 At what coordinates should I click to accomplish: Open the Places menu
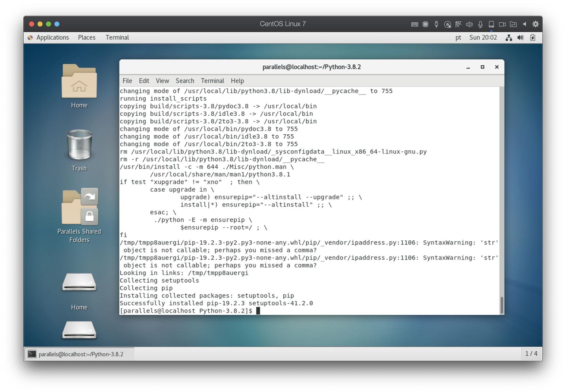tap(87, 37)
